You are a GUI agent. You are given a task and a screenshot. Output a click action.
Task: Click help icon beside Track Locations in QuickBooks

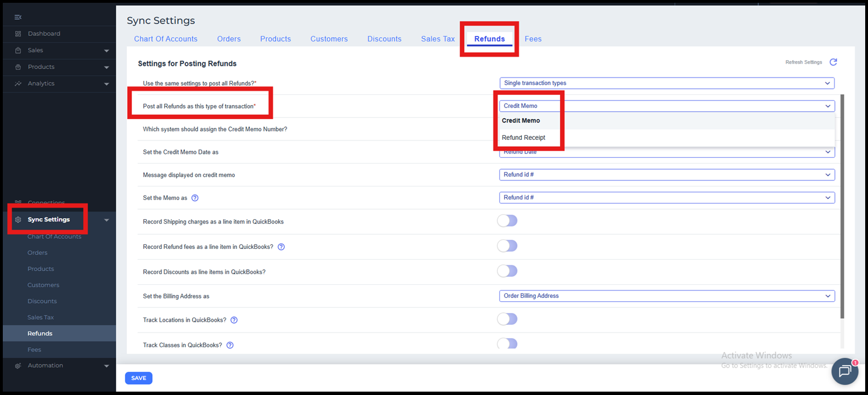[234, 320]
